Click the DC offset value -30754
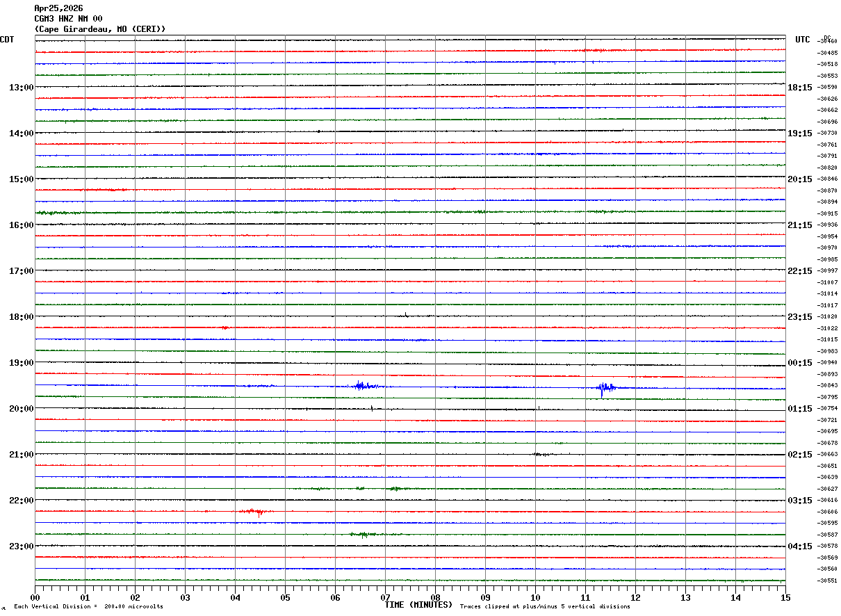Viewport: 841px width, 616px height. 827,409
